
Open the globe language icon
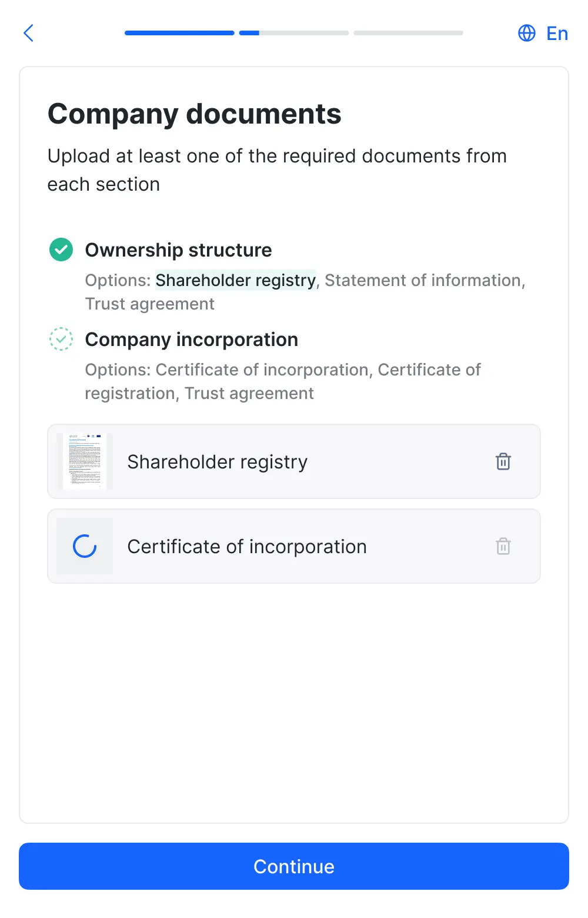527,33
